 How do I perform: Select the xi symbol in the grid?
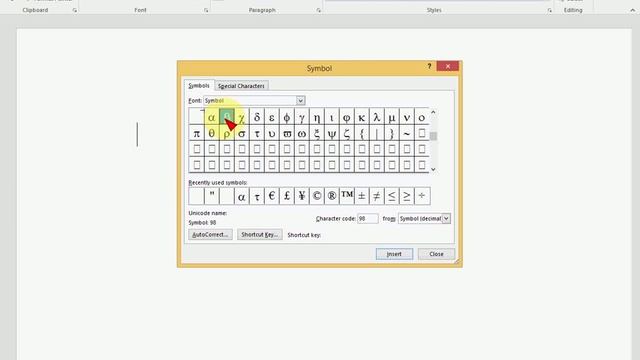click(317, 133)
